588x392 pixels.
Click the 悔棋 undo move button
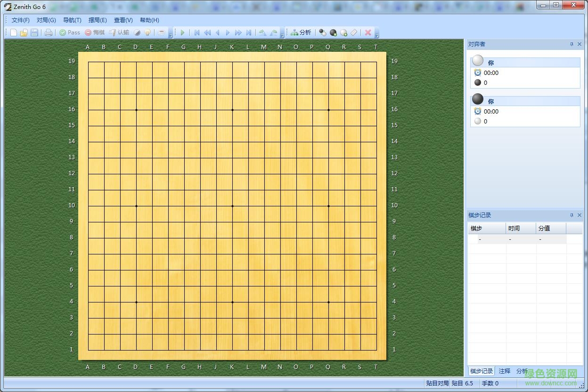[x=96, y=33]
